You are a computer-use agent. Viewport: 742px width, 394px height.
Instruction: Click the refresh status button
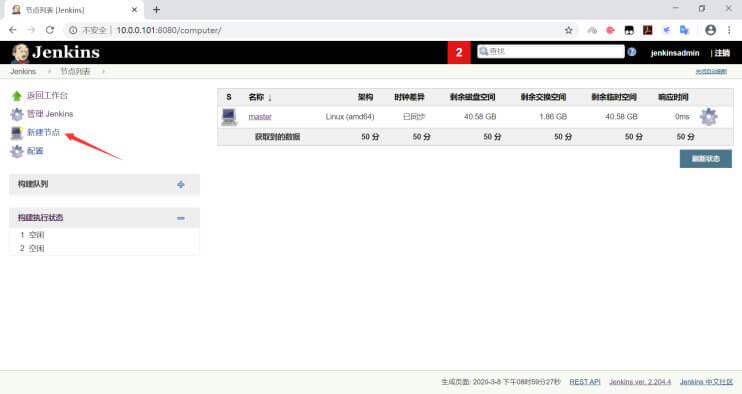706,159
